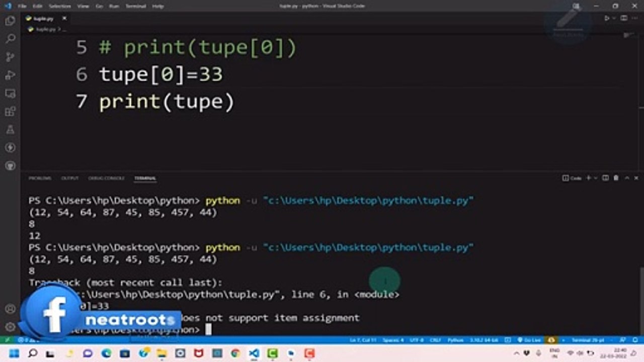Select the Code terminal instance label
This screenshot has height=362, width=644.
click(x=573, y=178)
